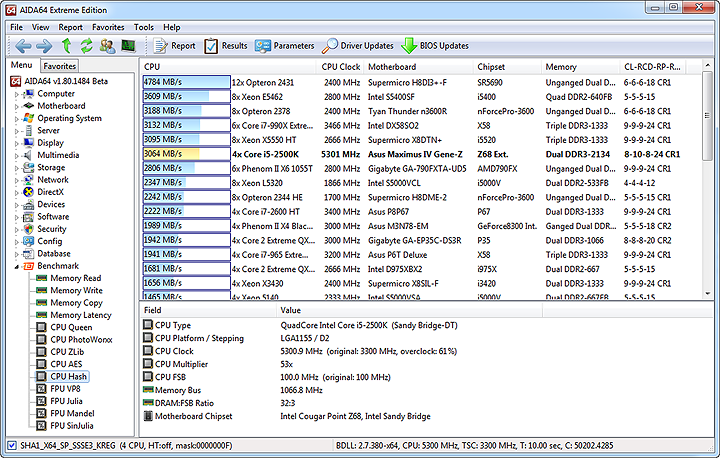
Task: Select the Devices icon in tree
Action: pos(28,204)
